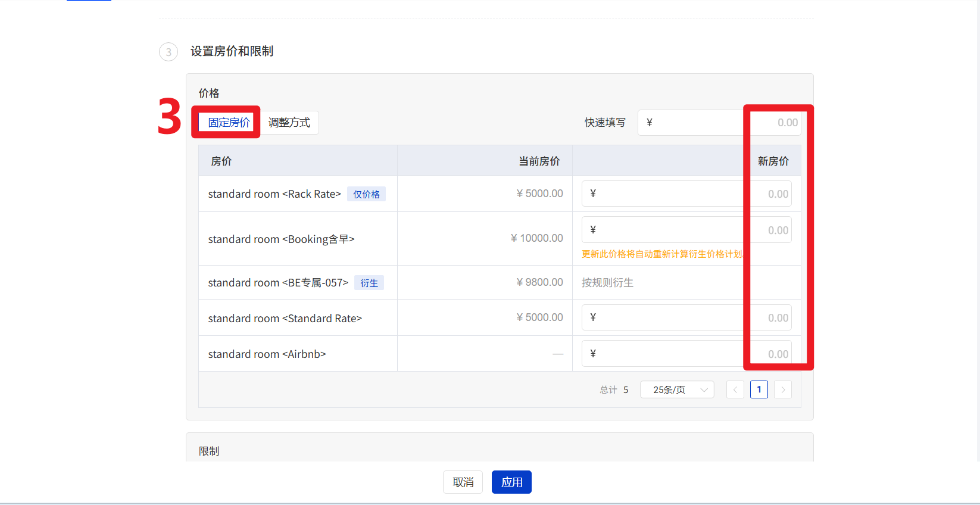Image resolution: width=980 pixels, height=505 pixels.
Task: Click standard room <Booking含早> row name
Action: click(x=281, y=239)
